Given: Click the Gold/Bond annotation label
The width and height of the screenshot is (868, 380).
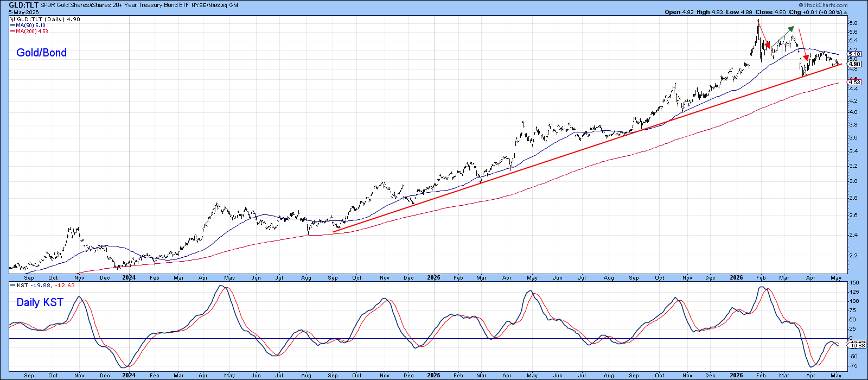Looking at the screenshot, I should [x=41, y=53].
